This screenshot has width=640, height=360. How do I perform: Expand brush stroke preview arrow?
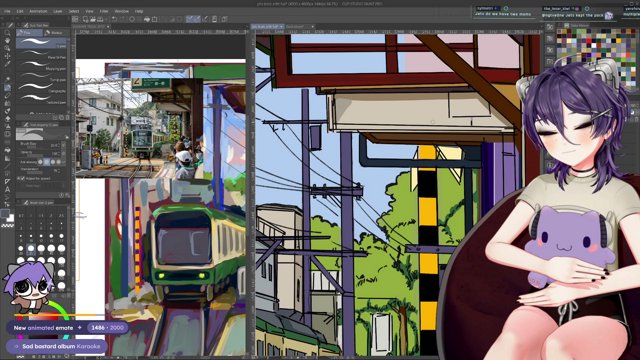click(67, 137)
